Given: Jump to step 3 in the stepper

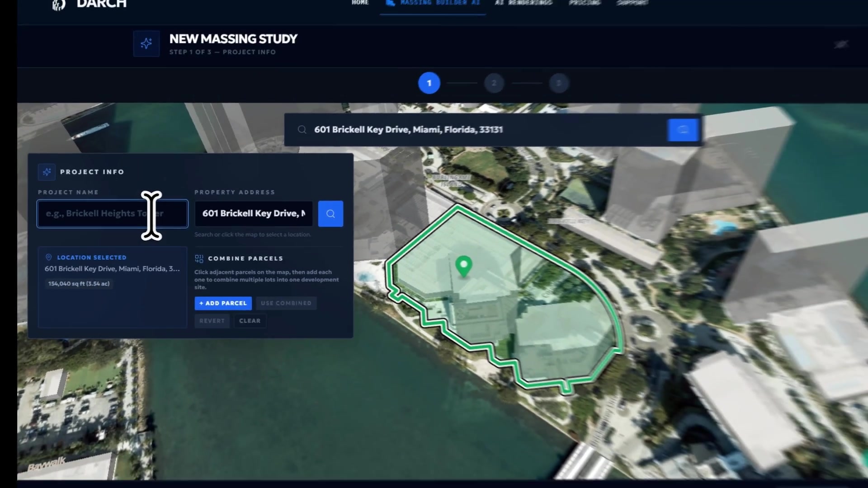Looking at the screenshot, I should tap(559, 83).
